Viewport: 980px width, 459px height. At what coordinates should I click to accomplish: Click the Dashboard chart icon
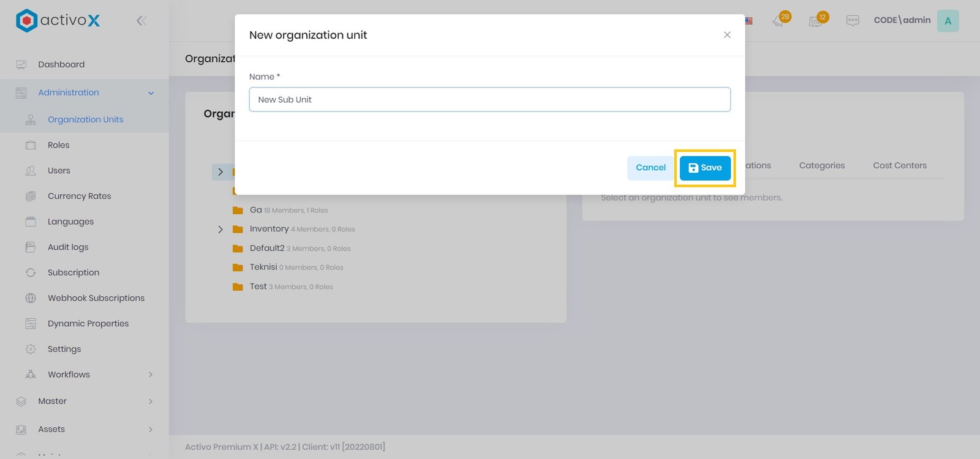point(21,64)
